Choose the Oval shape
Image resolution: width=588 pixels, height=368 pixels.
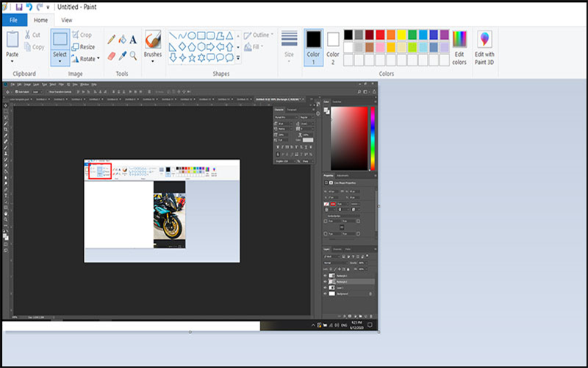(x=192, y=36)
